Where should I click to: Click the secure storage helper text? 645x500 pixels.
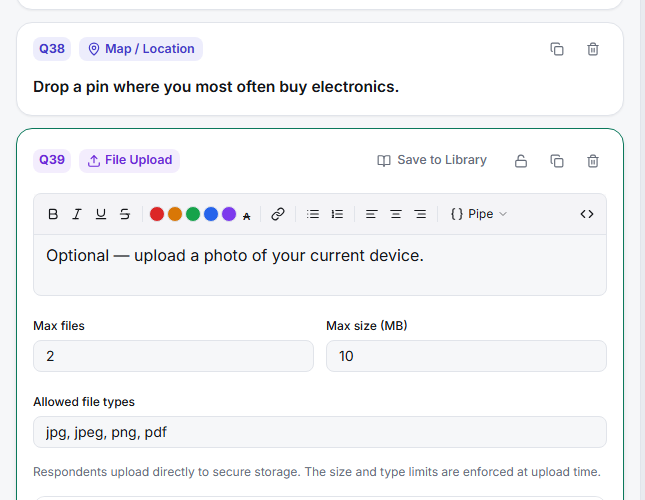pos(317,472)
